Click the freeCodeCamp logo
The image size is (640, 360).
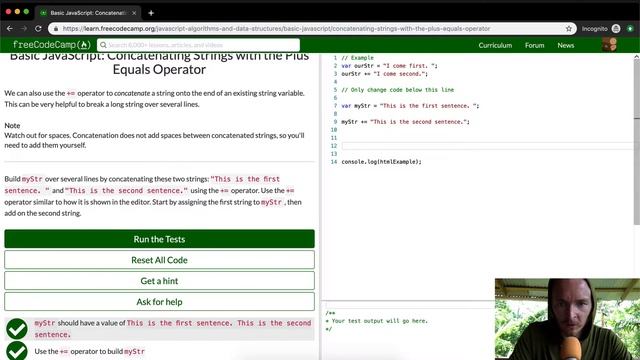[x=51, y=45]
